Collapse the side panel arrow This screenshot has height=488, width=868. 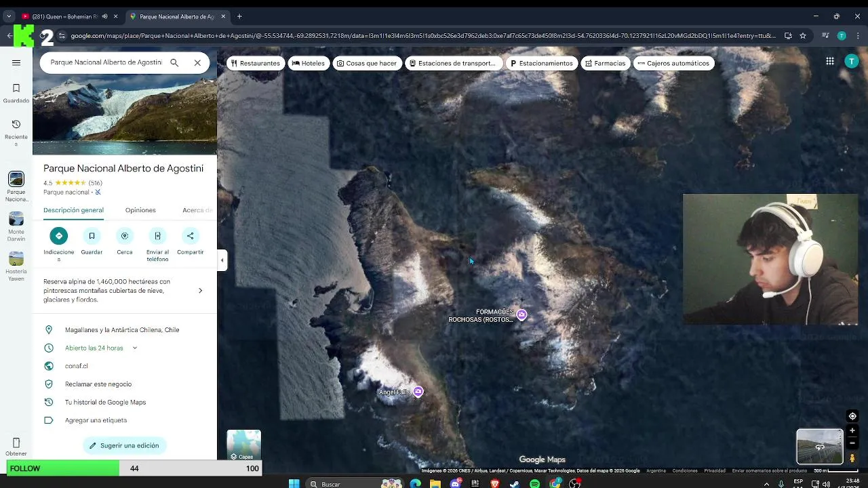[x=222, y=260]
